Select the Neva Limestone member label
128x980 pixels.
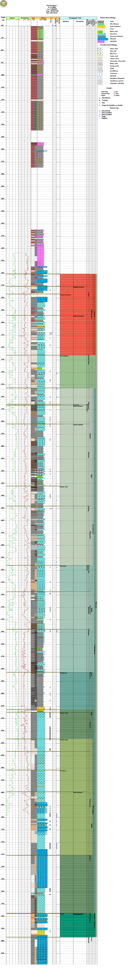[x=64, y=356]
